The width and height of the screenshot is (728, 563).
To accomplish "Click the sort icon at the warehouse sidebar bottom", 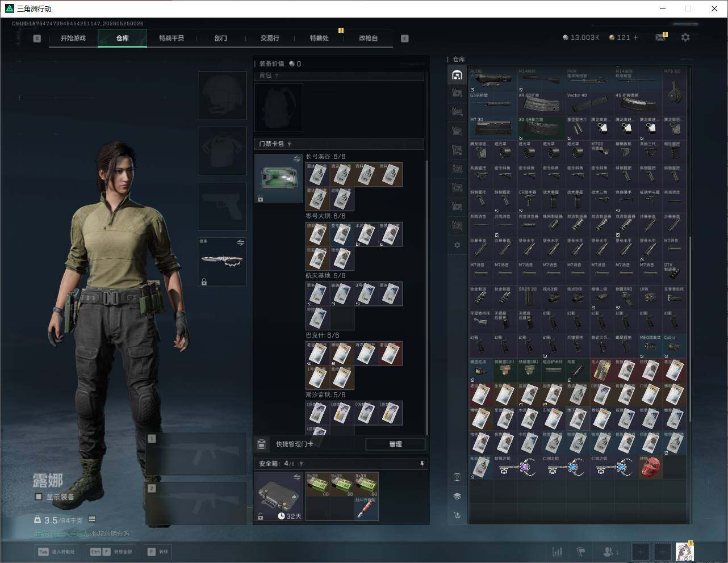I will 457,515.
